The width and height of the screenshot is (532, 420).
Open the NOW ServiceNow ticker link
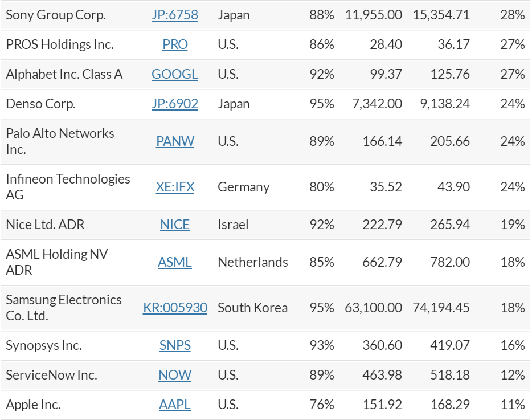click(175, 375)
